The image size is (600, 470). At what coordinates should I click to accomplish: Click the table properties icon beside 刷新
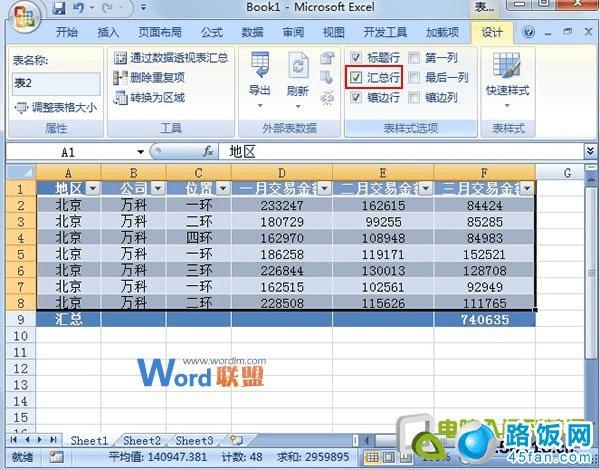pos(327,58)
